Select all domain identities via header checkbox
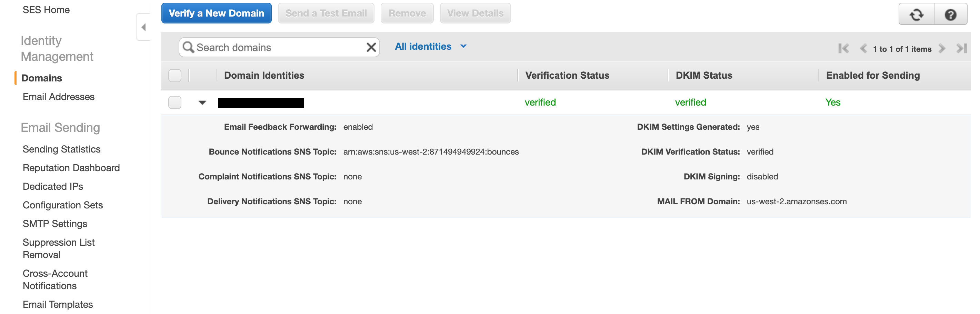The height and width of the screenshot is (314, 980). [x=174, y=75]
